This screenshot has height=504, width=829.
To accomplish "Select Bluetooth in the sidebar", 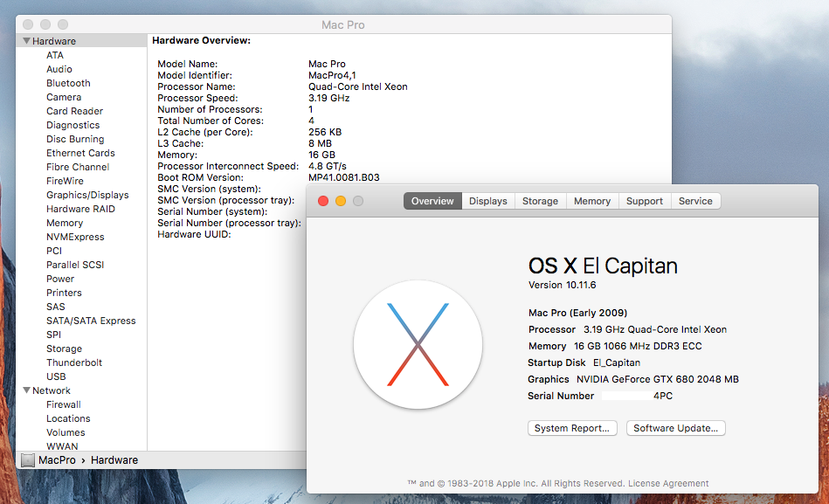I will [x=68, y=83].
